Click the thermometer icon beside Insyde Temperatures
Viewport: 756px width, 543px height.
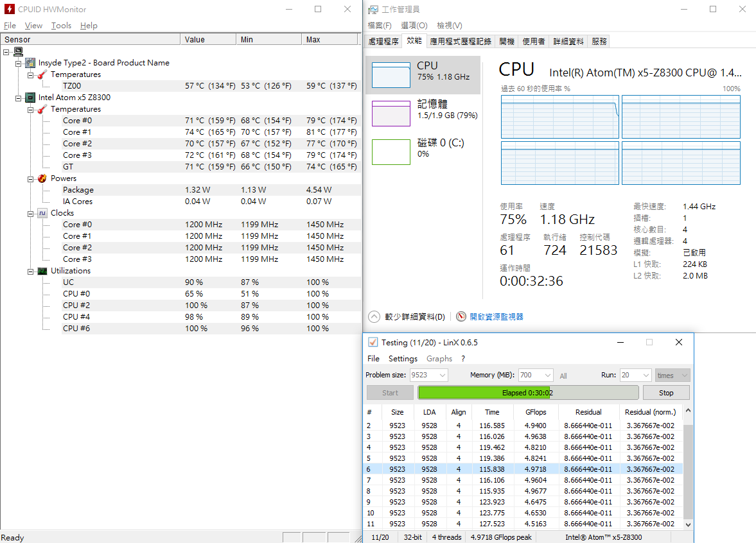[42, 74]
